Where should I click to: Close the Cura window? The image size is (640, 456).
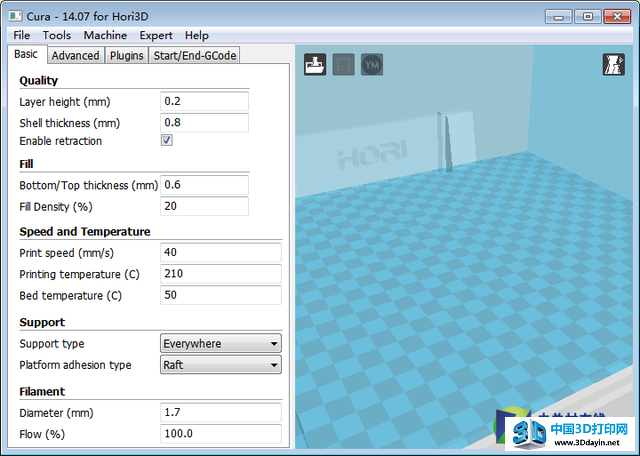617,17
